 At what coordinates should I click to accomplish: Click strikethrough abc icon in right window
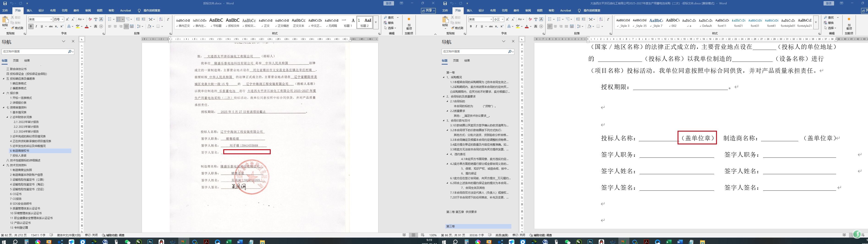(x=491, y=26)
